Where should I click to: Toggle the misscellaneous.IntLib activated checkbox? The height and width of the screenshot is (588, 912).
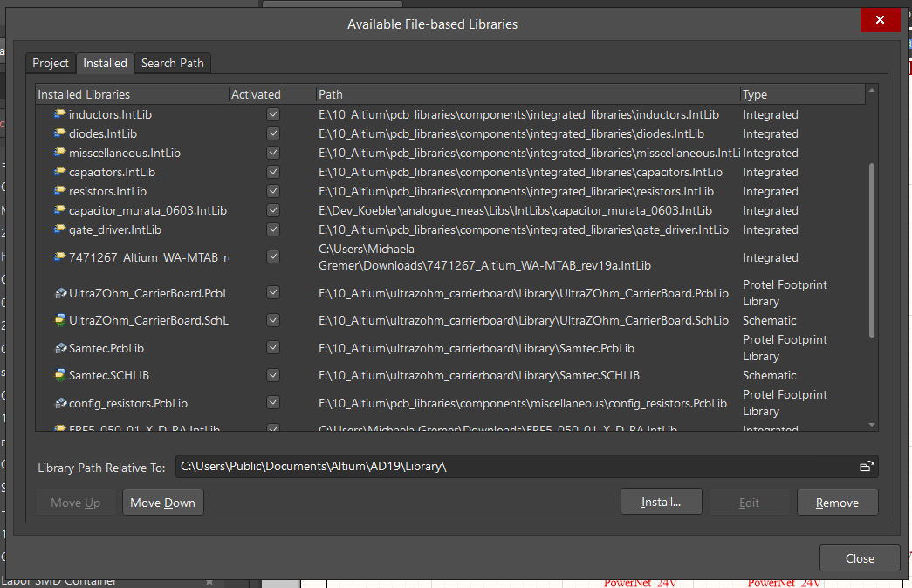273,153
